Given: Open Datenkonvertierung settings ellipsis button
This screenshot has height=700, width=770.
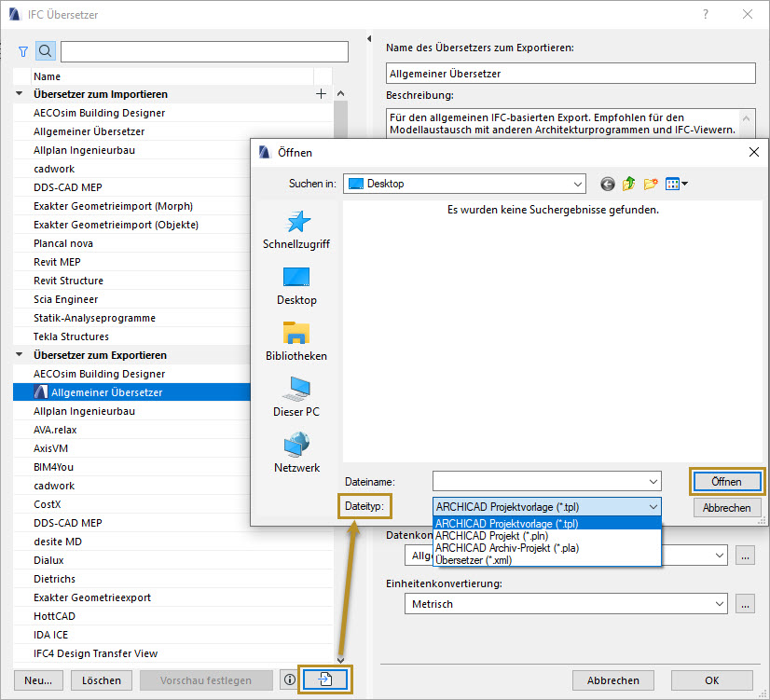Looking at the screenshot, I should coord(745,556).
